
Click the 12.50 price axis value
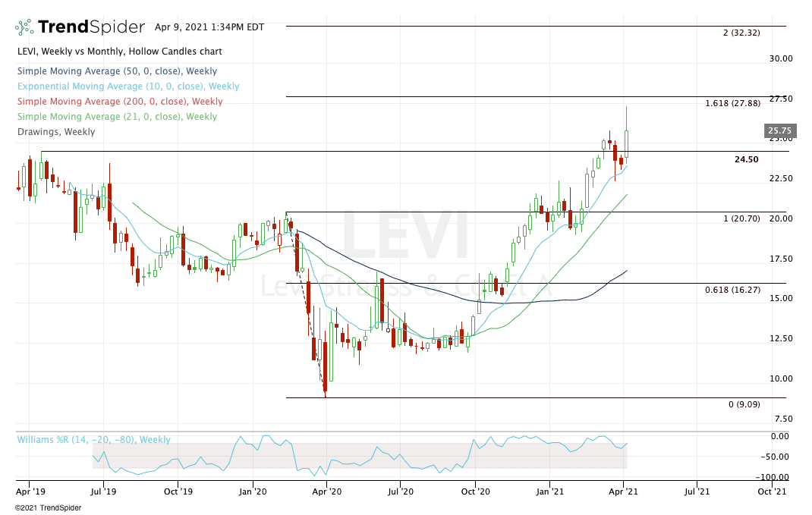point(780,338)
